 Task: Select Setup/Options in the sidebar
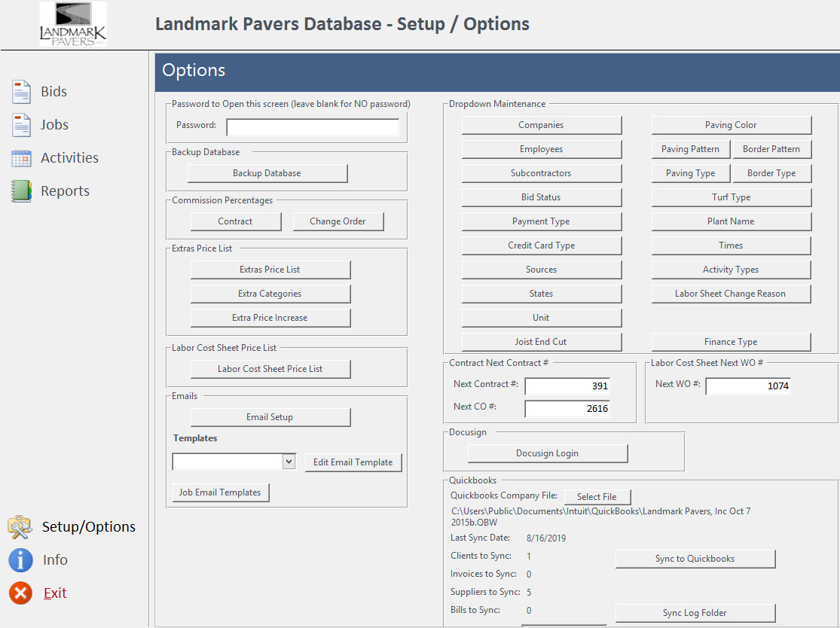89,527
